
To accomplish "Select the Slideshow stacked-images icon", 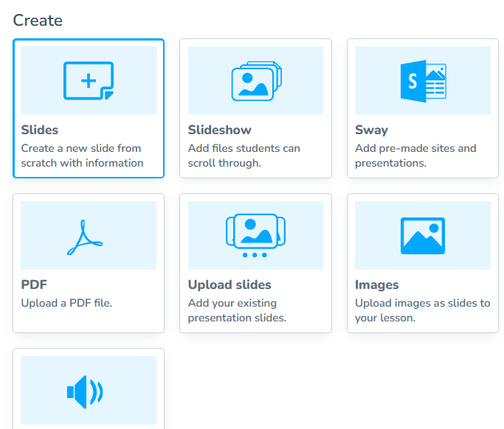I will (255, 81).
